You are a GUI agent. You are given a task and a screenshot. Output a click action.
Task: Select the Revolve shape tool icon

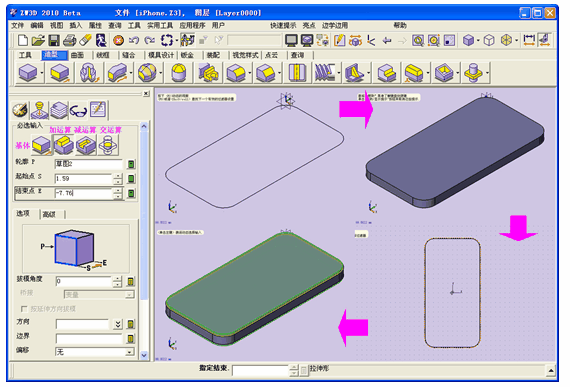tap(89, 73)
